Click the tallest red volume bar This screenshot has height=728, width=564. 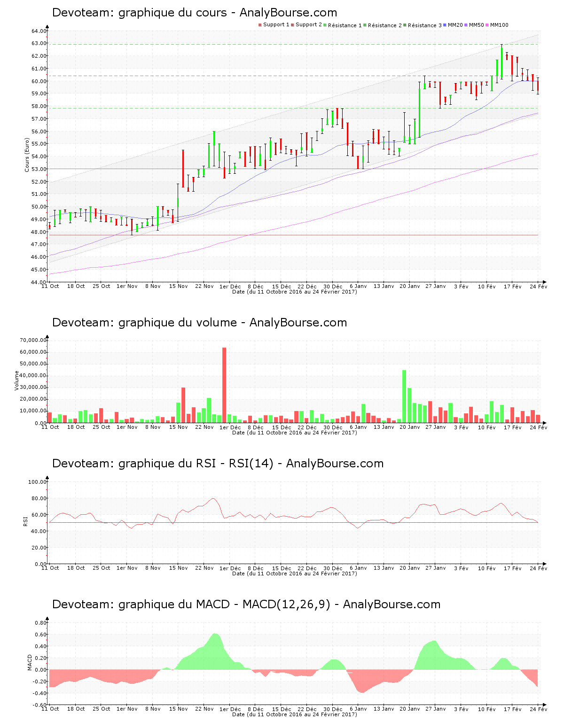tap(224, 385)
